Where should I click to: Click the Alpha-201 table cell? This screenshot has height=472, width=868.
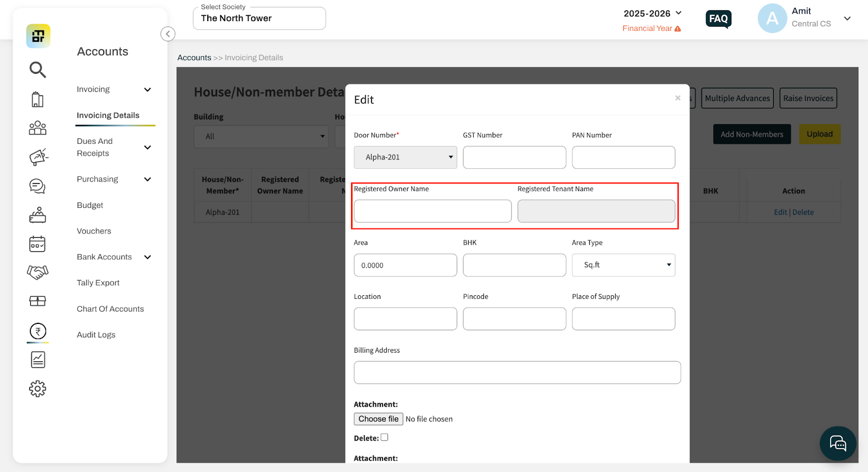point(222,212)
